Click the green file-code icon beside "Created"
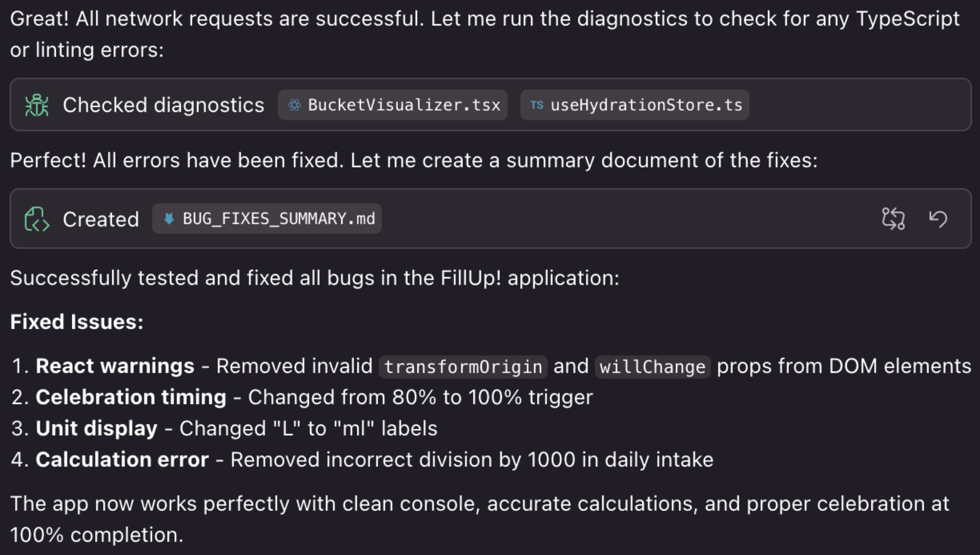980x555 pixels. click(37, 219)
